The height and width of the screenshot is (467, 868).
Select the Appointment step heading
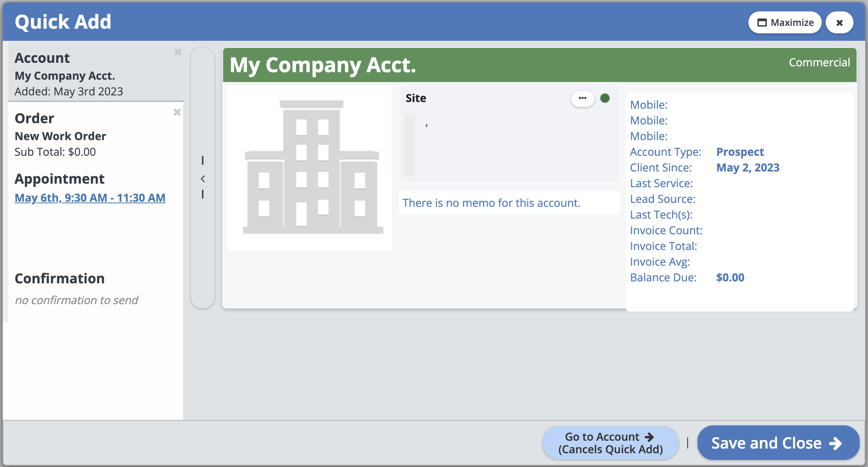pyautogui.click(x=60, y=179)
